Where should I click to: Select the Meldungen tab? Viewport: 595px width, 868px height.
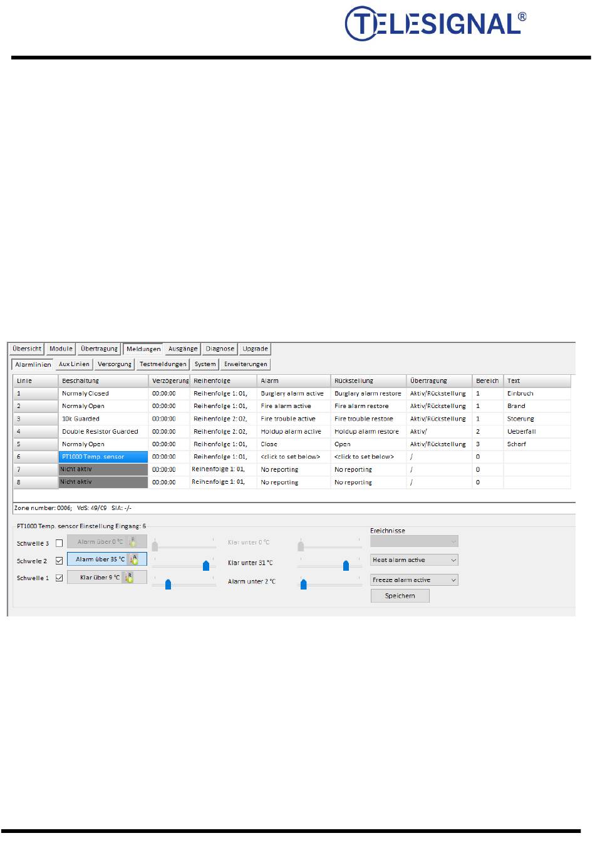tap(143, 349)
